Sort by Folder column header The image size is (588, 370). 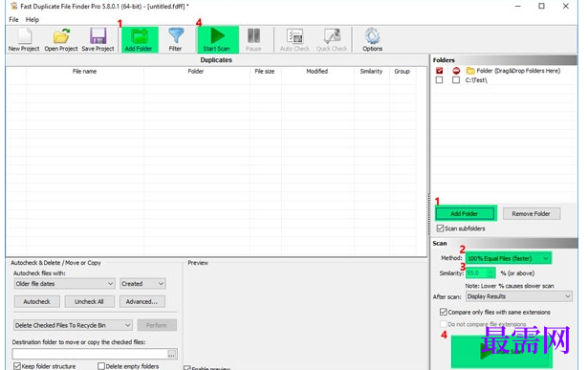pyautogui.click(x=196, y=71)
